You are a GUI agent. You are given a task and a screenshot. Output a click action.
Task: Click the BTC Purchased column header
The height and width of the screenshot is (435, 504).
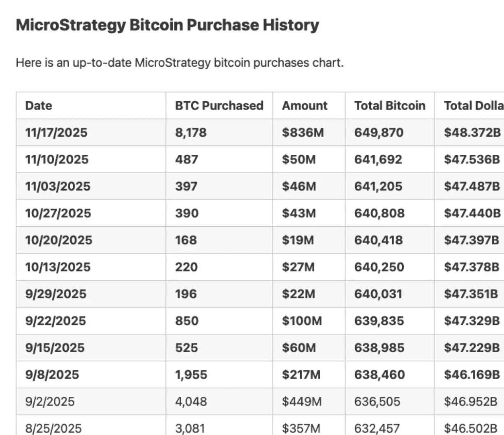pyautogui.click(x=219, y=106)
